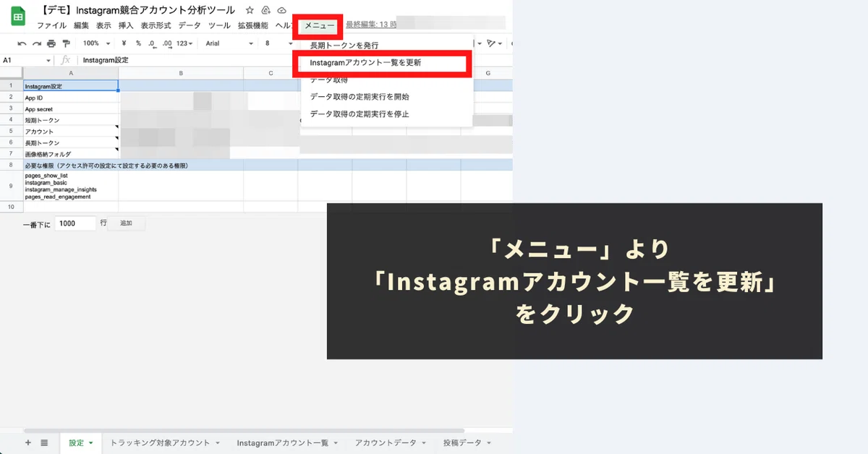Open the ツール menu
Screen dimensions: 868x454
pyautogui.click(x=219, y=25)
